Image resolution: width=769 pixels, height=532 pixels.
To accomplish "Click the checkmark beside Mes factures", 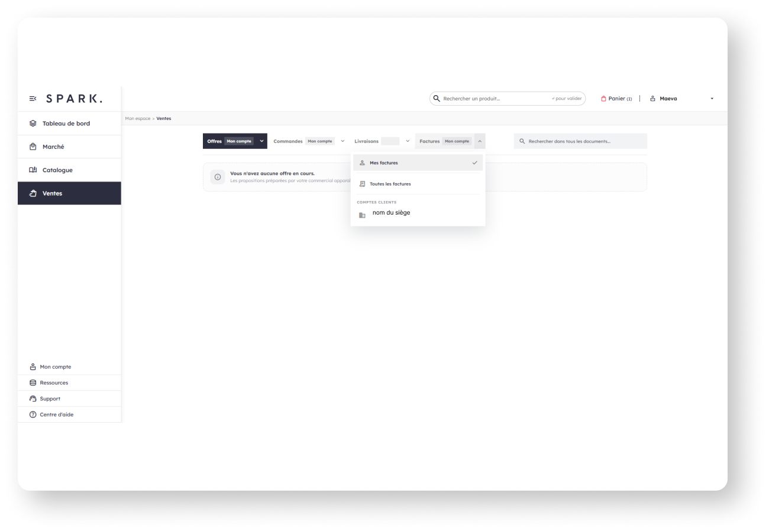I will (475, 163).
